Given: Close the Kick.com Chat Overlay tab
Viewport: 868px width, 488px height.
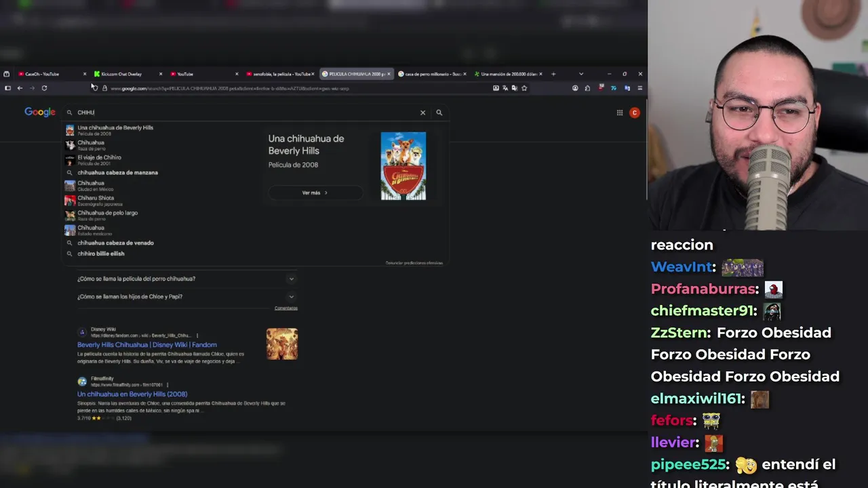Looking at the screenshot, I should pos(161,74).
